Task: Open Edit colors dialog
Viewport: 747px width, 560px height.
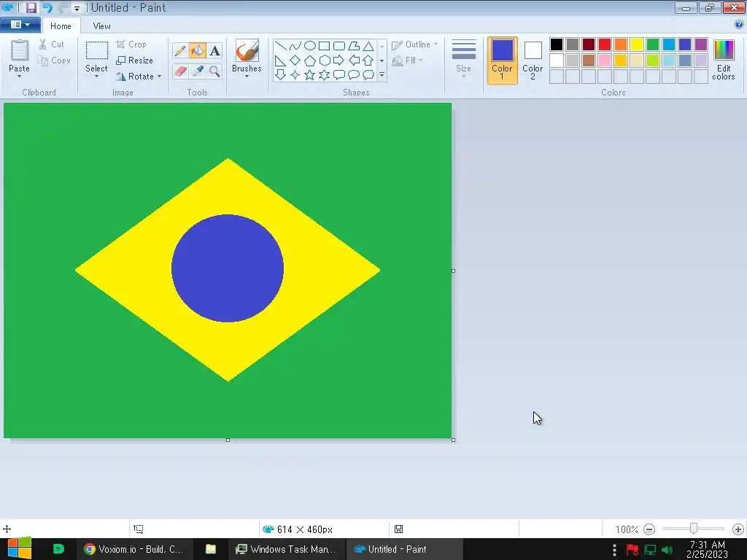Action: click(x=724, y=60)
